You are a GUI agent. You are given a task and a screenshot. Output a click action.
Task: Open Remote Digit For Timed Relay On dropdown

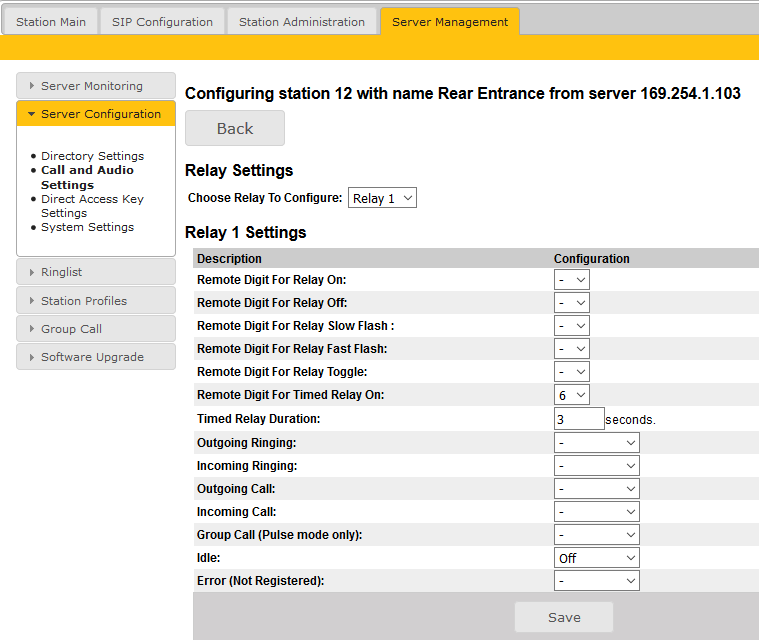pos(572,395)
